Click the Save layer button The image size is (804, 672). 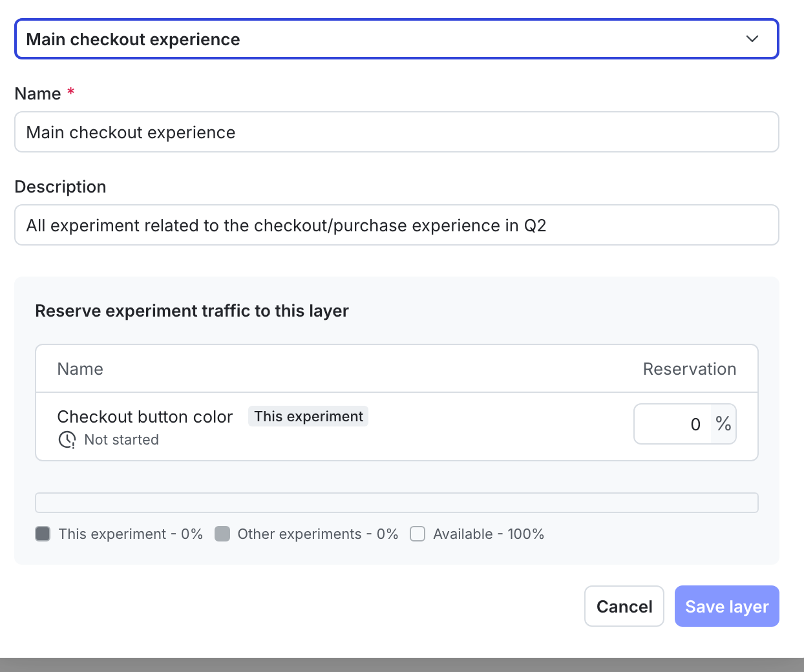tap(726, 606)
